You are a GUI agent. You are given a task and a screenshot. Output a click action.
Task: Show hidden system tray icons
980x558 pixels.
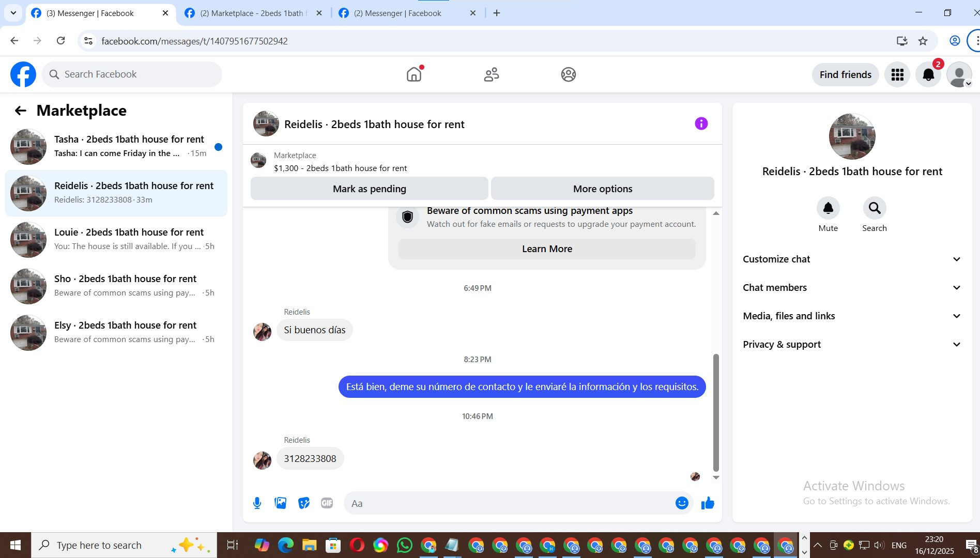818,545
